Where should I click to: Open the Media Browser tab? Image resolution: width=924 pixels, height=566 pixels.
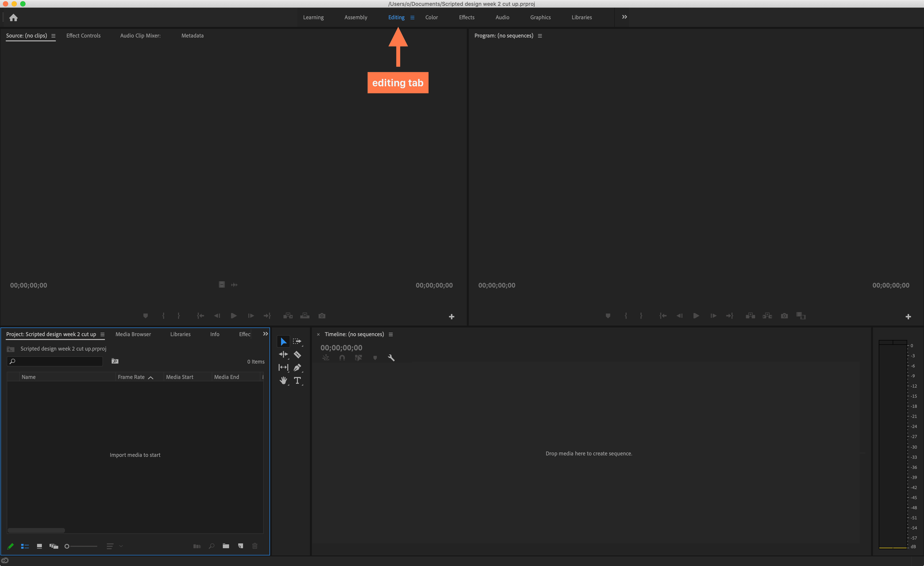(x=133, y=334)
